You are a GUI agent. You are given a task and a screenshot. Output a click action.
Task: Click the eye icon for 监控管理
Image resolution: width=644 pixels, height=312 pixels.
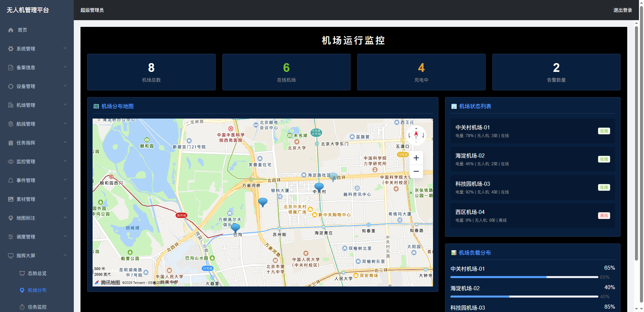click(11, 162)
